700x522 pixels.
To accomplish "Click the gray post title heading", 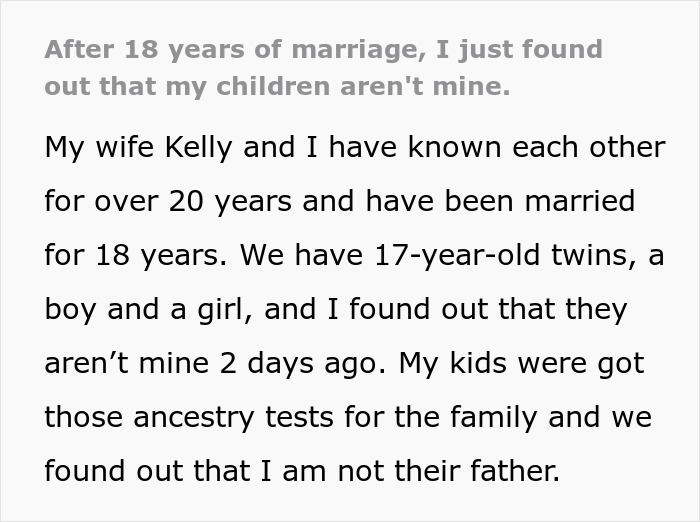I will pyautogui.click(x=323, y=67).
